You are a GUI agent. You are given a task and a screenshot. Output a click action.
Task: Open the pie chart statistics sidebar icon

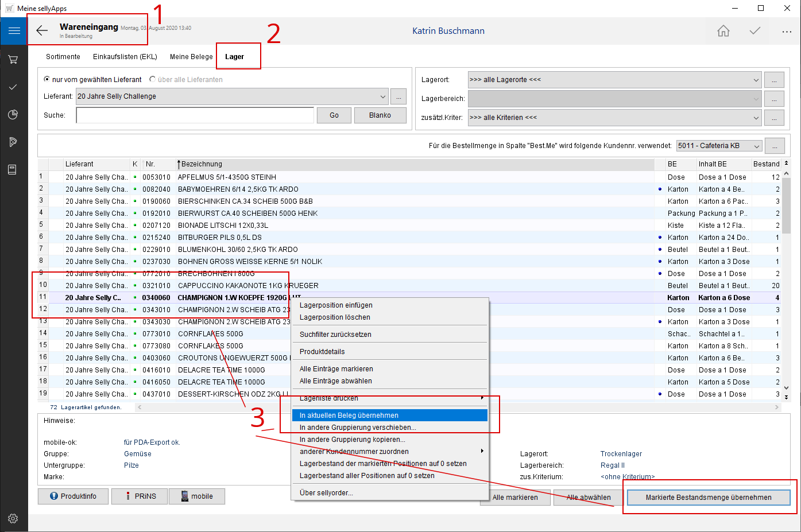click(x=13, y=114)
